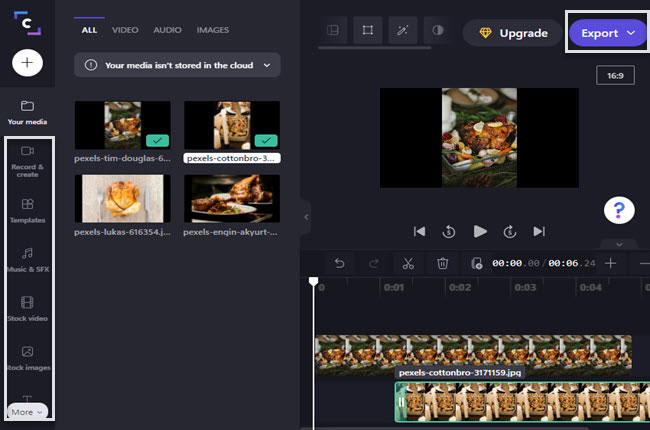Click the pexels-tim-douglas file name
The height and width of the screenshot is (430, 650).
(x=122, y=158)
